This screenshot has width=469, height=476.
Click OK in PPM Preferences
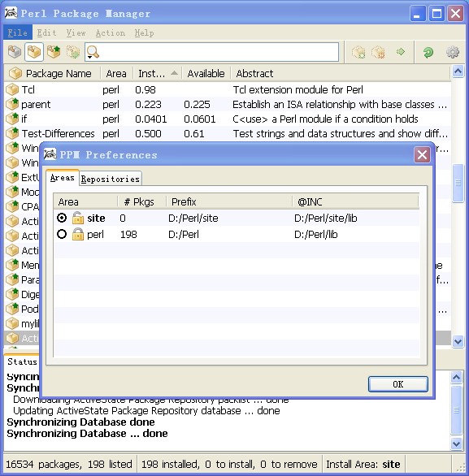398,384
